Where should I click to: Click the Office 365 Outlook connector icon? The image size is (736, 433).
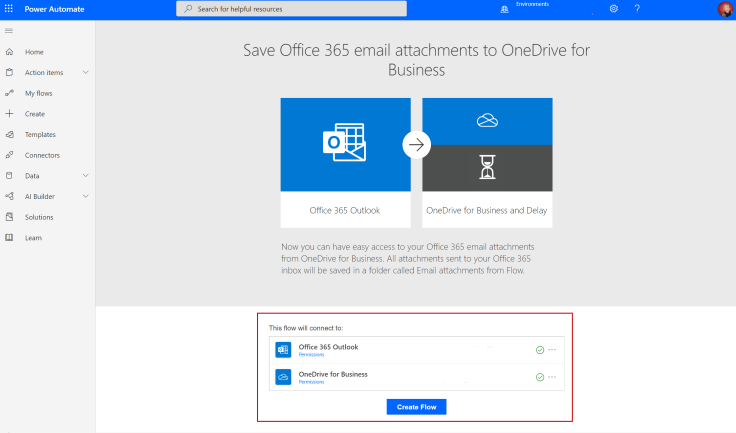283,350
